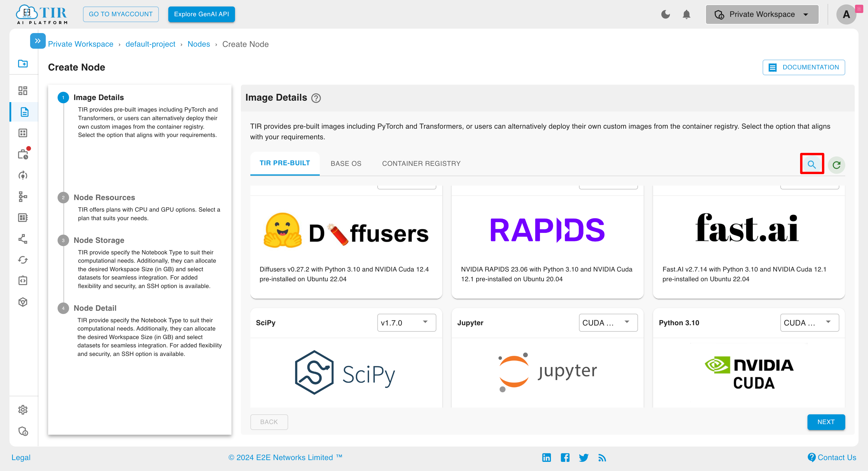Open default-project breadcrumb link
The image size is (868, 471).
coord(150,44)
